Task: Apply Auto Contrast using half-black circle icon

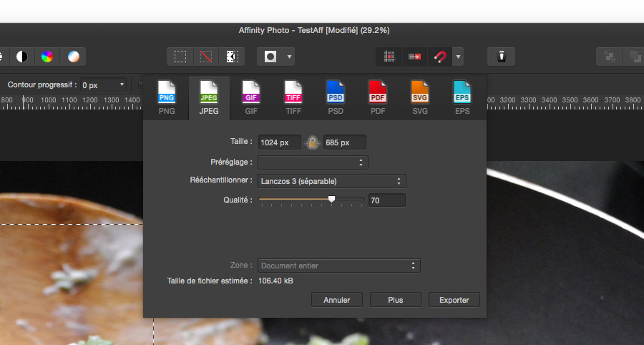Action: coord(21,57)
